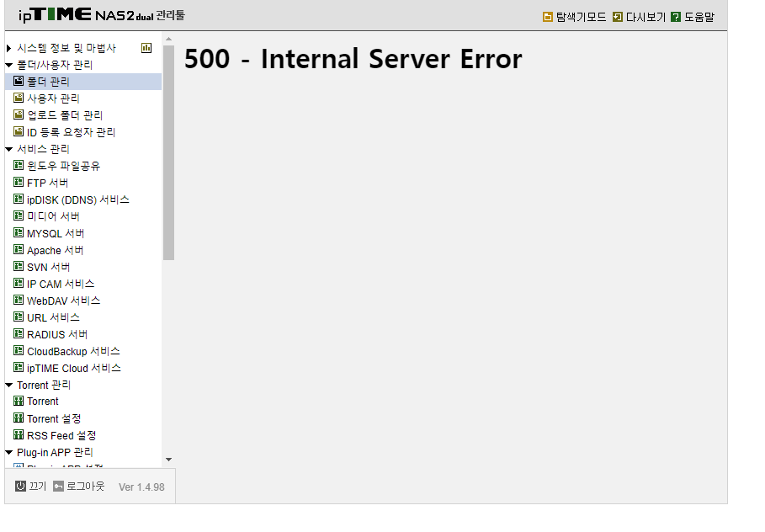Click the sidebar vertical scrollbar thumb

[x=169, y=152]
